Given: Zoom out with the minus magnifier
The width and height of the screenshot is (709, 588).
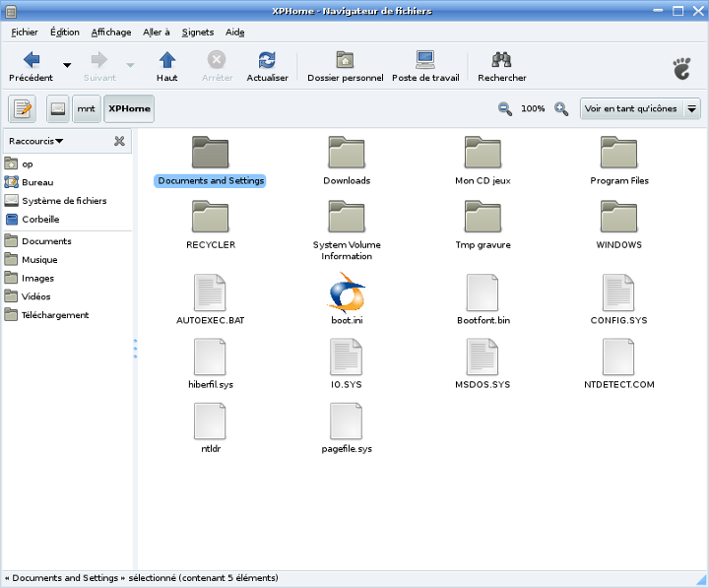Looking at the screenshot, I should click(505, 109).
